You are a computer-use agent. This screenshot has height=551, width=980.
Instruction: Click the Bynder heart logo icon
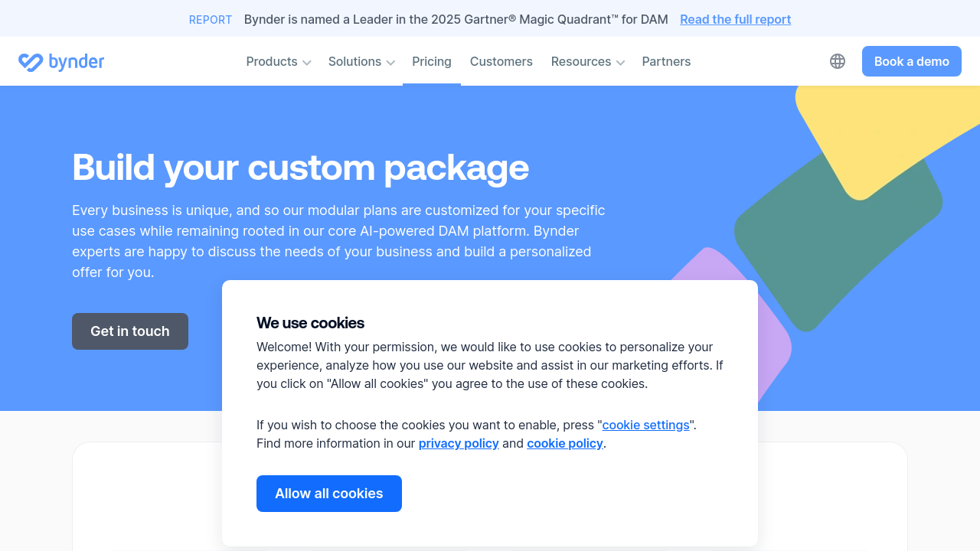(x=31, y=62)
